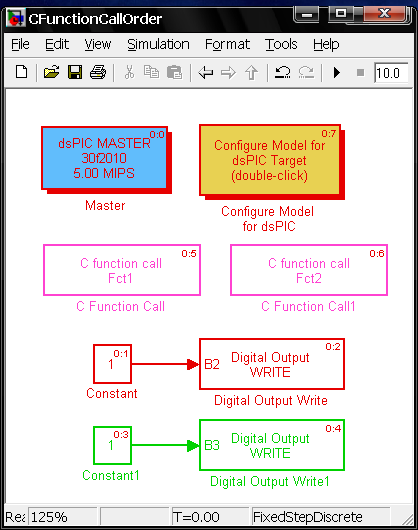Open the File menu
The height and width of the screenshot is (530, 418).
pyautogui.click(x=20, y=45)
